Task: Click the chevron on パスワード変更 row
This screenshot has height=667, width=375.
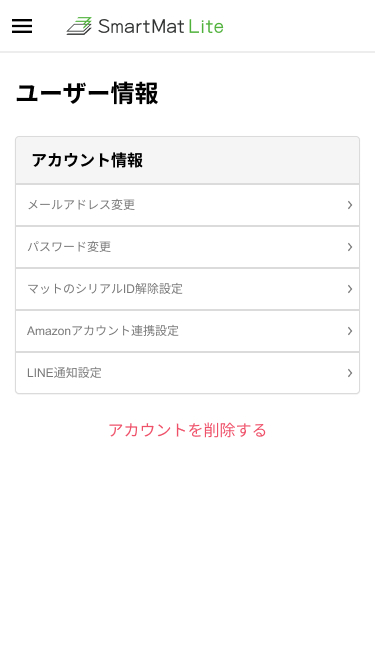Action: 349,247
